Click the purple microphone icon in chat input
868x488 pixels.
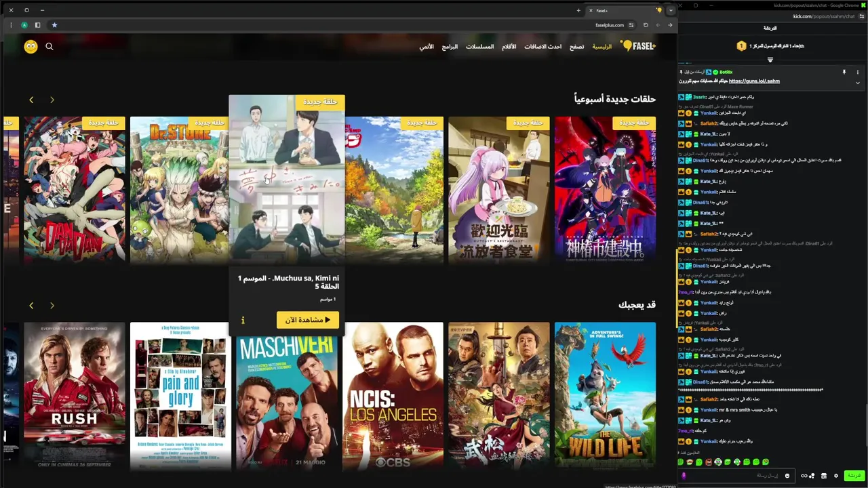tap(684, 476)
